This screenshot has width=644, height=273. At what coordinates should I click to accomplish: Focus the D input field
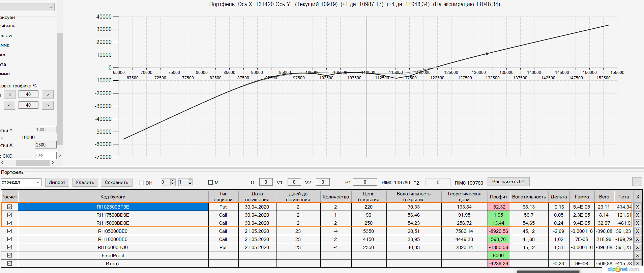click(x=266, y=182)
